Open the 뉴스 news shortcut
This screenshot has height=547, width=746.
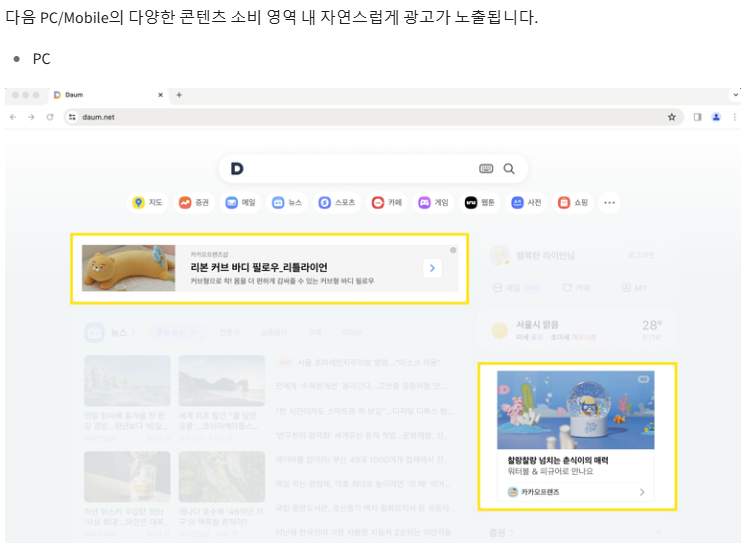(x=287, y=203)
